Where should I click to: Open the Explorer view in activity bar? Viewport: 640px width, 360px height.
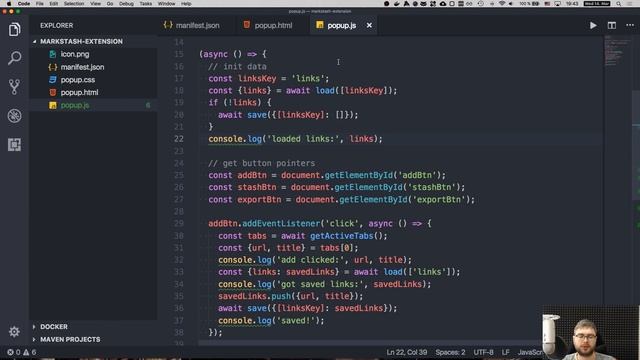tap(14, 29)
